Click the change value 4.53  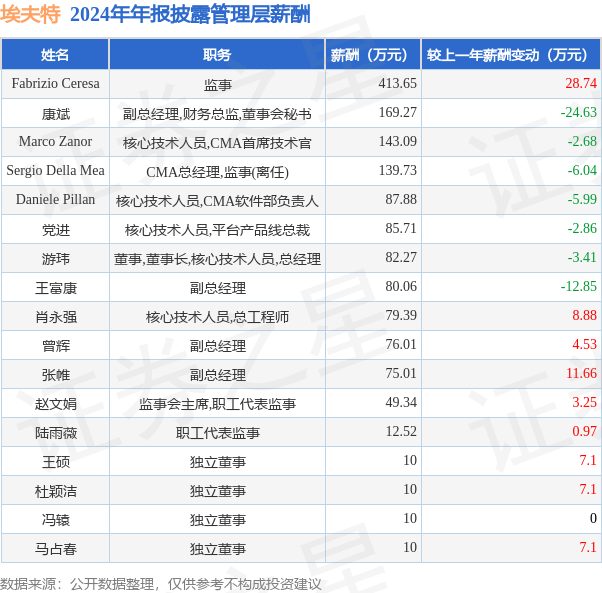(585, 344)
